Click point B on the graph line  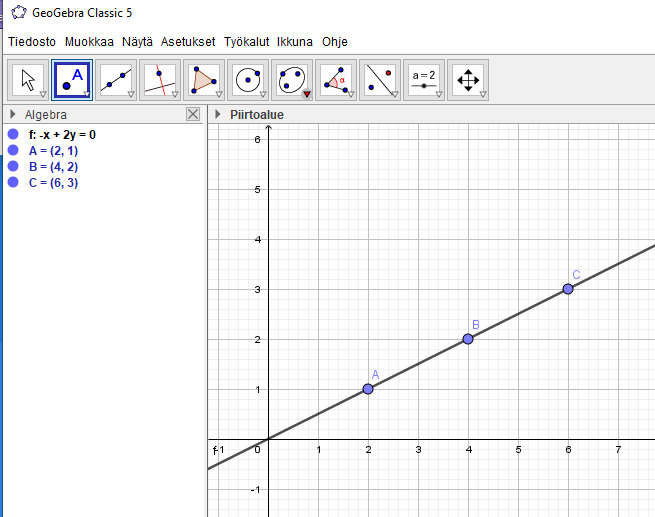468,339
